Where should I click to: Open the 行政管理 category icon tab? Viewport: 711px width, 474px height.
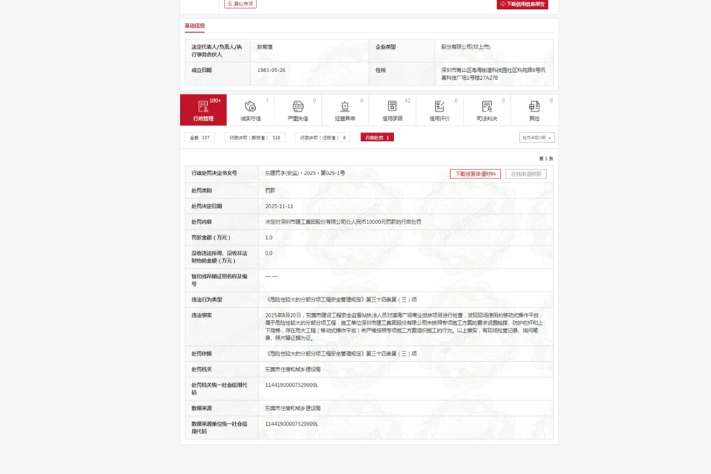(203, 108)
